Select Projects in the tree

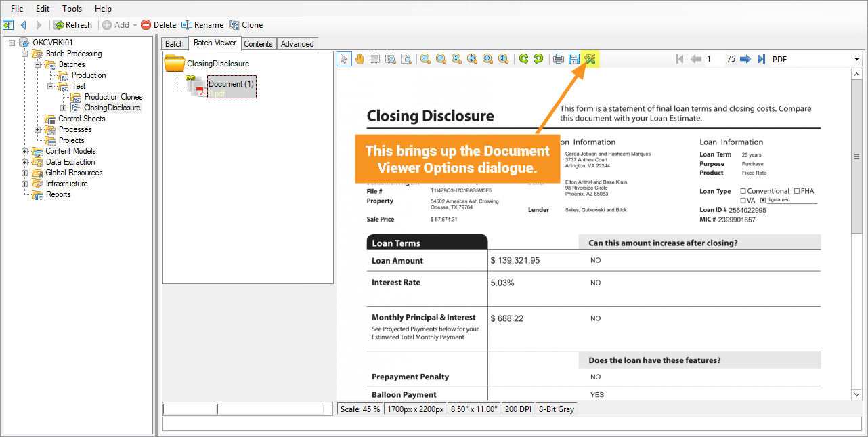[72, 140]
